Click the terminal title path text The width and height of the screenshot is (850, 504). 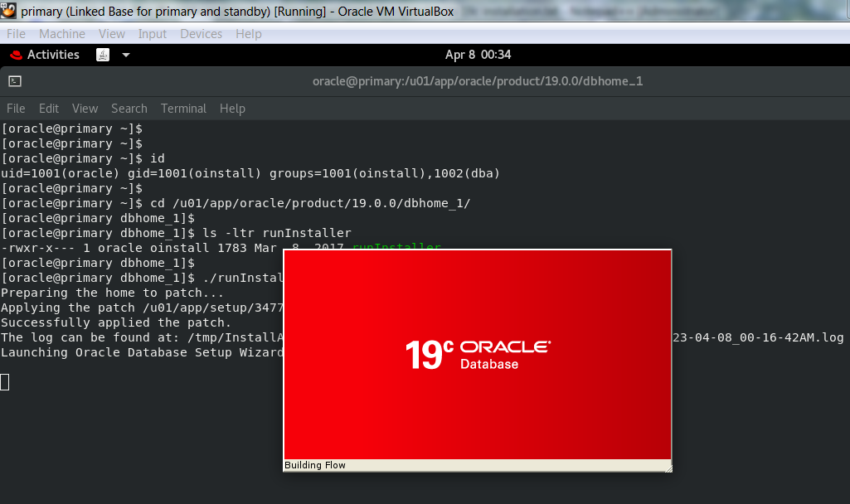[x=478, y=81]
